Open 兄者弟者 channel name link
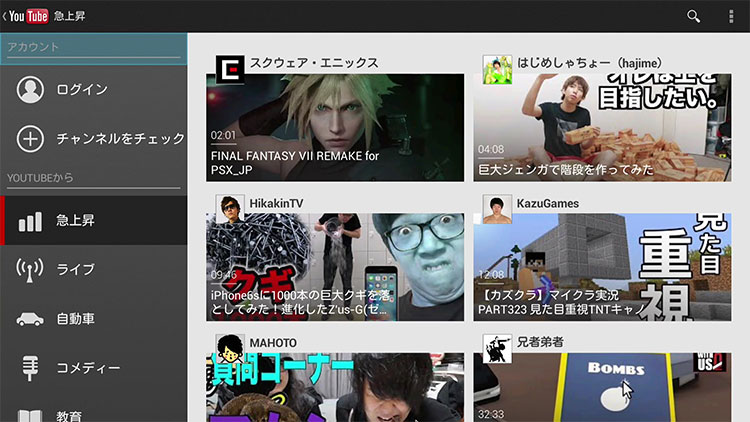Image resolution: width=750 pixels, height=422 pixels. pos(540,342)
